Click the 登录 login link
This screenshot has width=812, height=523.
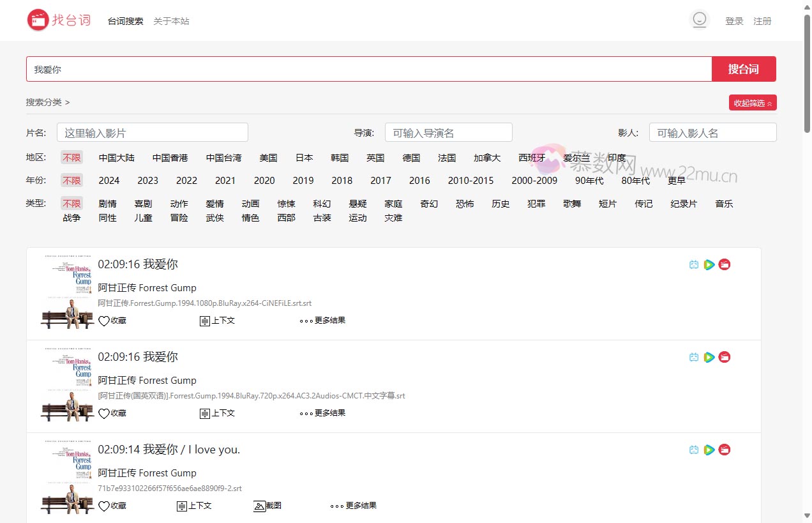tap(734, 21)
